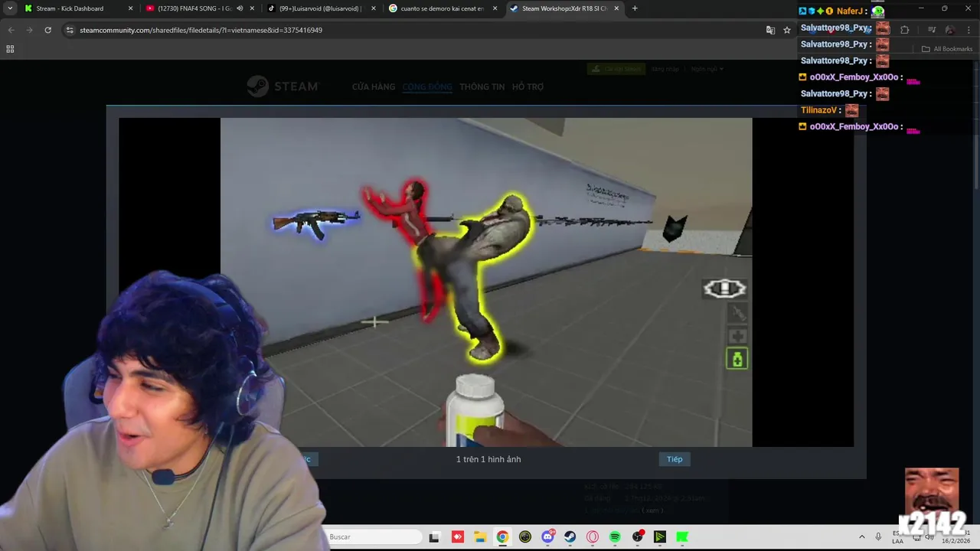
Task: Click the '1 trên 1 hình ảnh' counter text
Action: [488, 459]
